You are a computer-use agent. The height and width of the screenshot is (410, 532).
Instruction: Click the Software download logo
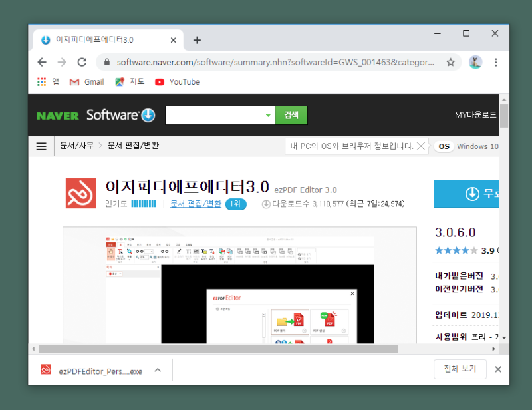[120, 115]
